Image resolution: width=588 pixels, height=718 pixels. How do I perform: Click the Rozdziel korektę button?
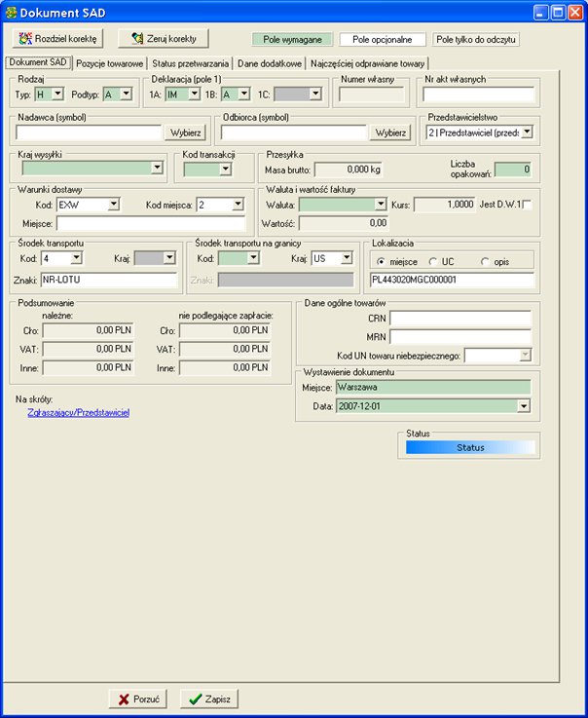57,38
